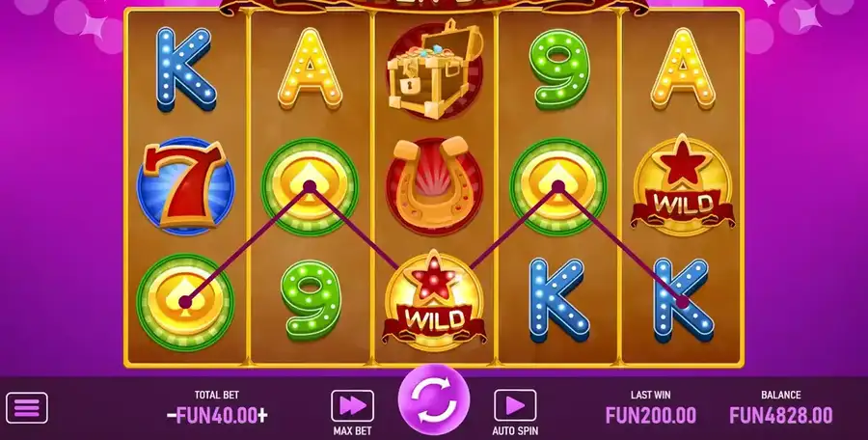Click the treasure chest symbol
The width and height of the screenshot is (868, 440).
(435, 69)
